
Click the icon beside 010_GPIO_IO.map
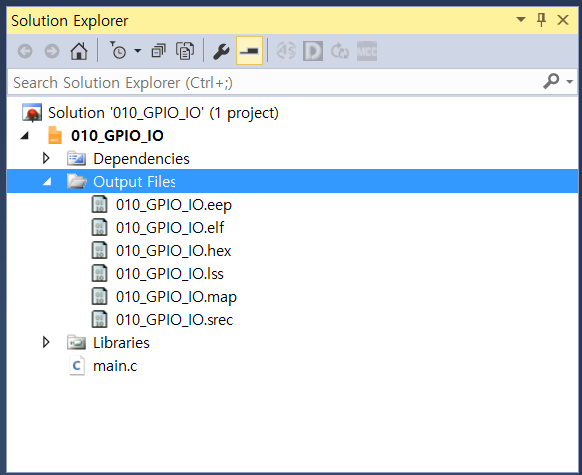tap(99, 297)
